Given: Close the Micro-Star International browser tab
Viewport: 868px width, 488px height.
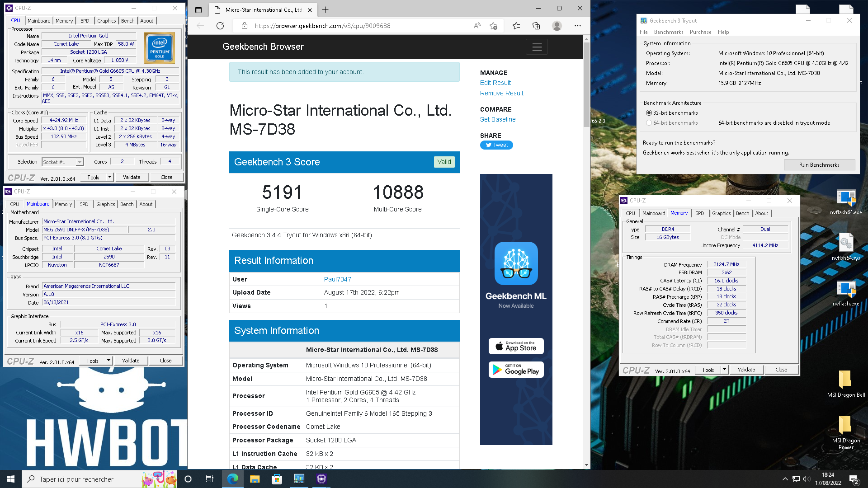Looking at the screenshot, I should pos(310,10).
